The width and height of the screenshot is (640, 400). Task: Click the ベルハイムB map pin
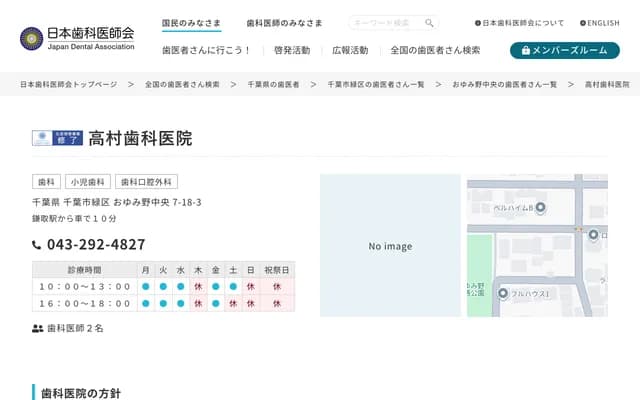540,208
